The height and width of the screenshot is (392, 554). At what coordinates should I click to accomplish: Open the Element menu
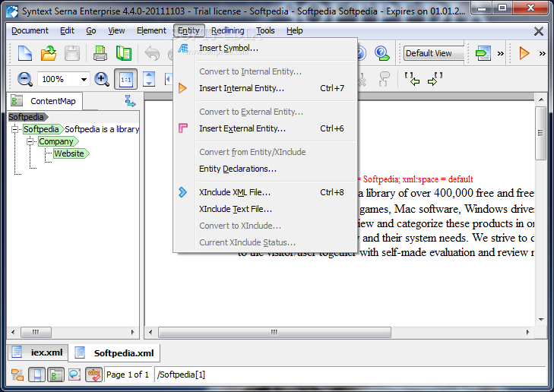(x=151, y=30)
